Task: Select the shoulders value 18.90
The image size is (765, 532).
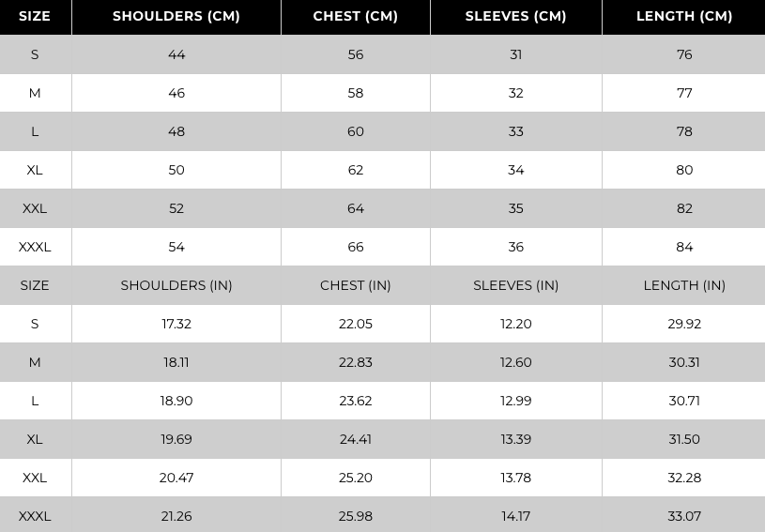Action: [x=176, y=401]
